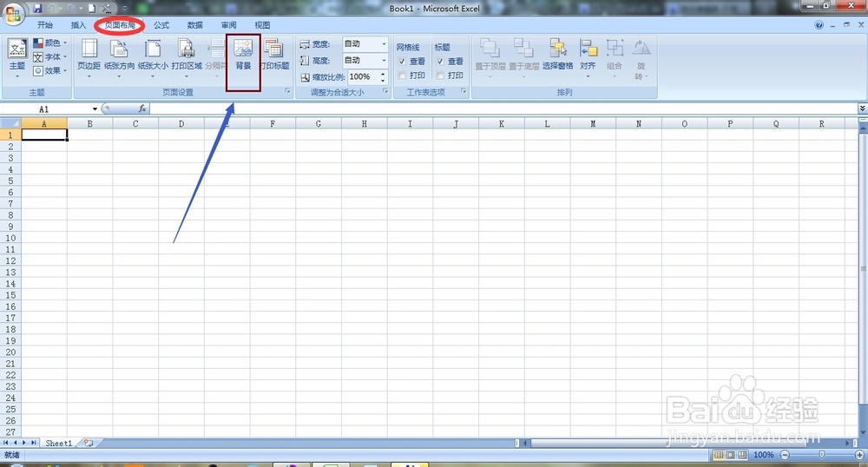Open Sheet Options (工作表选项) dialog launcher

click(x=464, y=91)
